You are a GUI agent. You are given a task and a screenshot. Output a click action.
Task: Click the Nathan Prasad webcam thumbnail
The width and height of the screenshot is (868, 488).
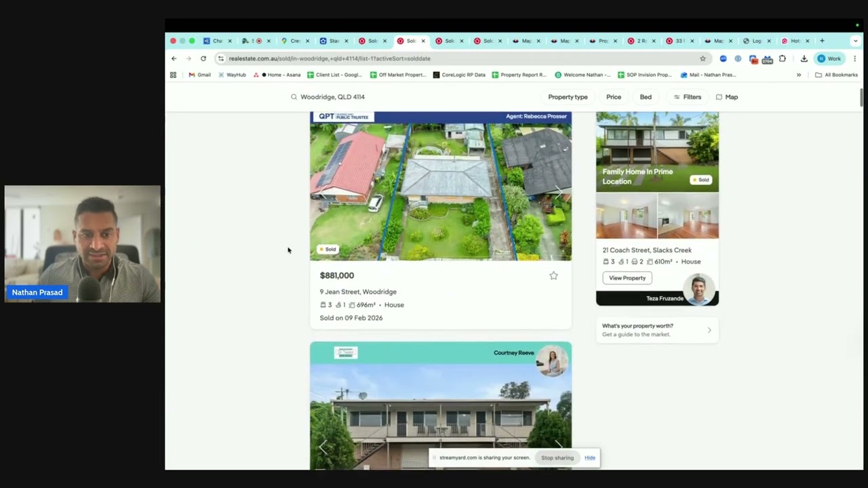tap(83, 244)
